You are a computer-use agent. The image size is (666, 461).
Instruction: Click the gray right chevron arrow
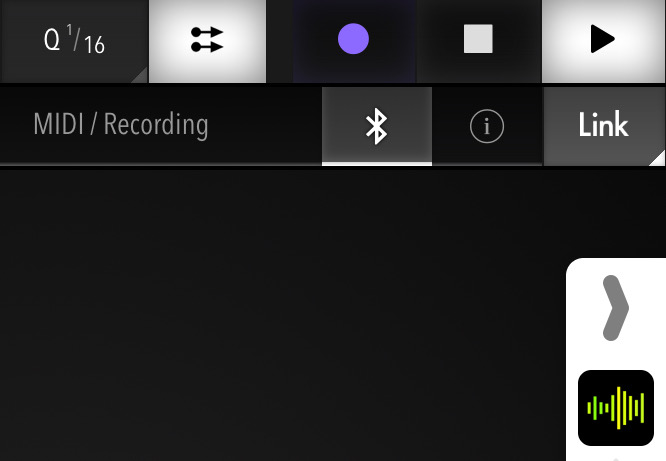click(x=615, y=308)
